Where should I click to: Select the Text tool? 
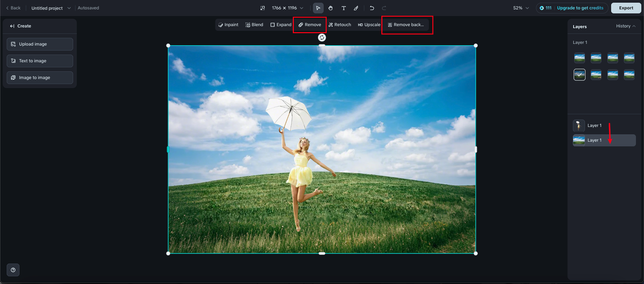pos(344,8)
